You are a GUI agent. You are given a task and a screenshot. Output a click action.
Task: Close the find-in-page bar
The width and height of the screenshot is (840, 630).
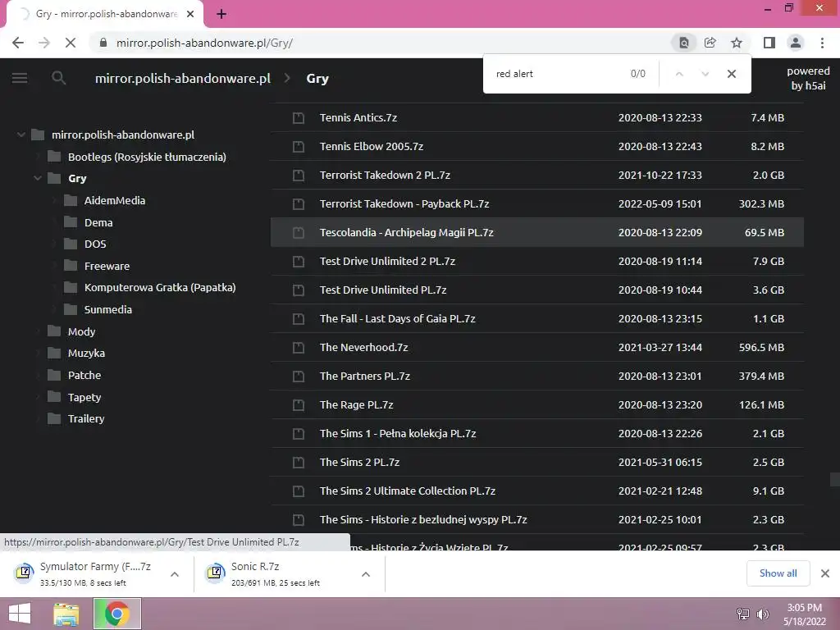(731, 74)
